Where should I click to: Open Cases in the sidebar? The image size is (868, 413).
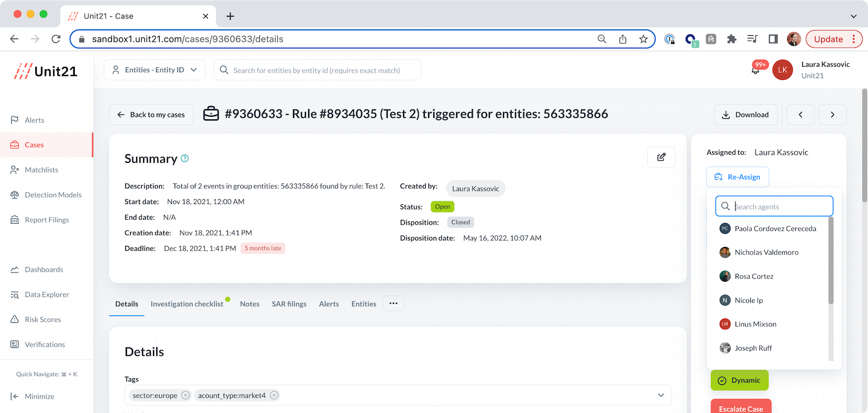46,145
